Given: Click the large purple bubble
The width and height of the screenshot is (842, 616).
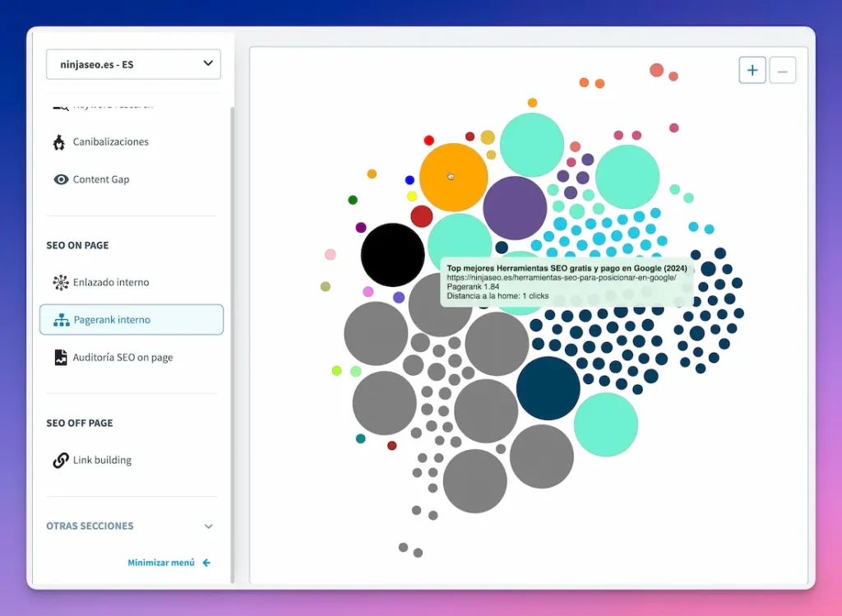Looking at the screenshot, I should pos(515,207).
